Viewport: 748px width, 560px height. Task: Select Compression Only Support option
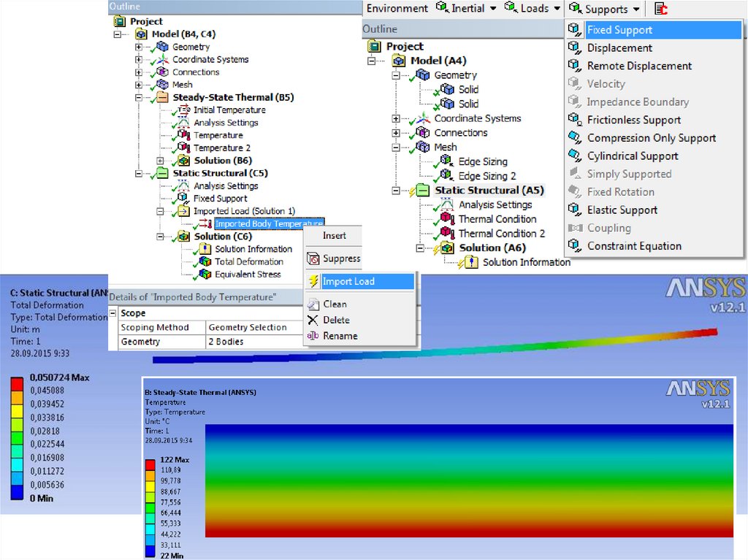[652, 138]
